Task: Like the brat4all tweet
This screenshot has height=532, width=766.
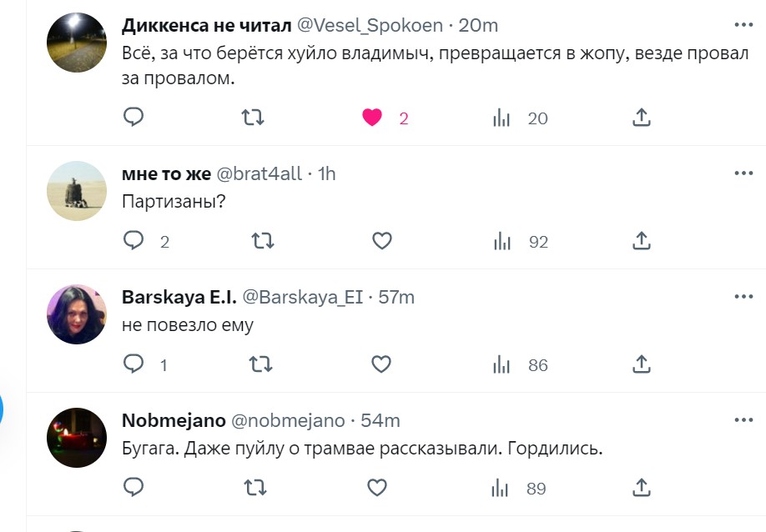Action: pyautogui.click(x=381, y=241)
